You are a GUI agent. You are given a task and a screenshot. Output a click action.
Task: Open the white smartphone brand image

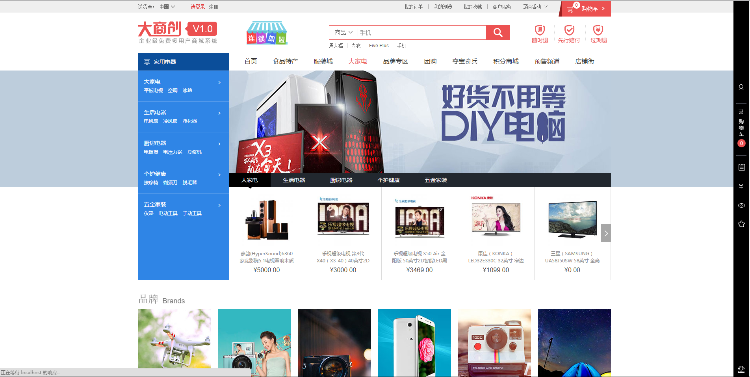[414, 343]
